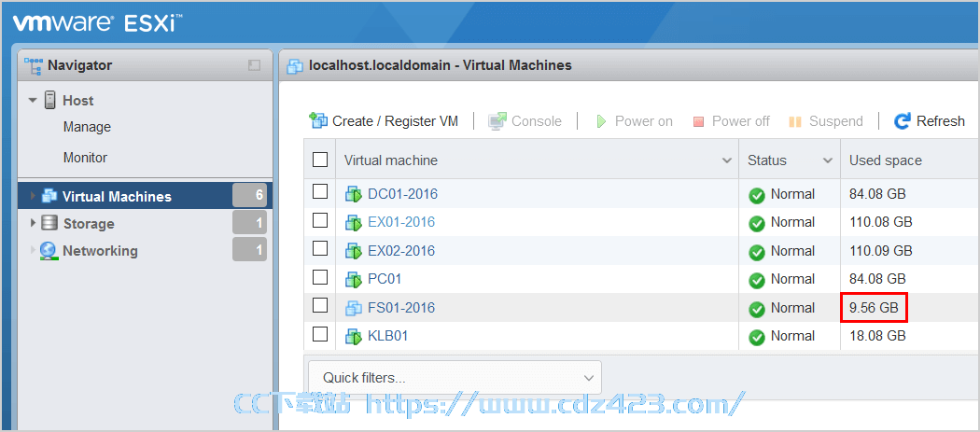This screenshot has width=980, height=432.
Task: Click the Suspend pause icon
Action: (795, 121)
